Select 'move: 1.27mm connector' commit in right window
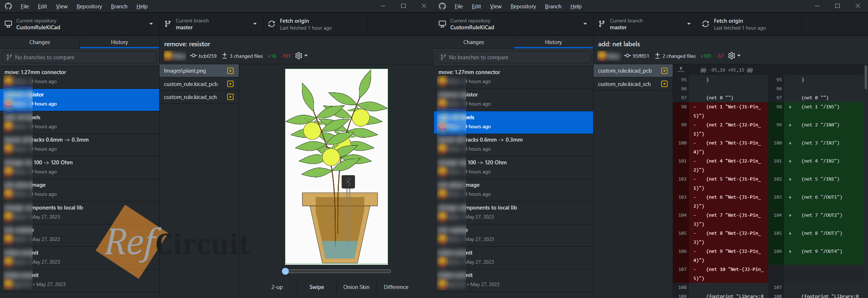The width and height of the screenshot is (868, 298). [x=514, y=77]
